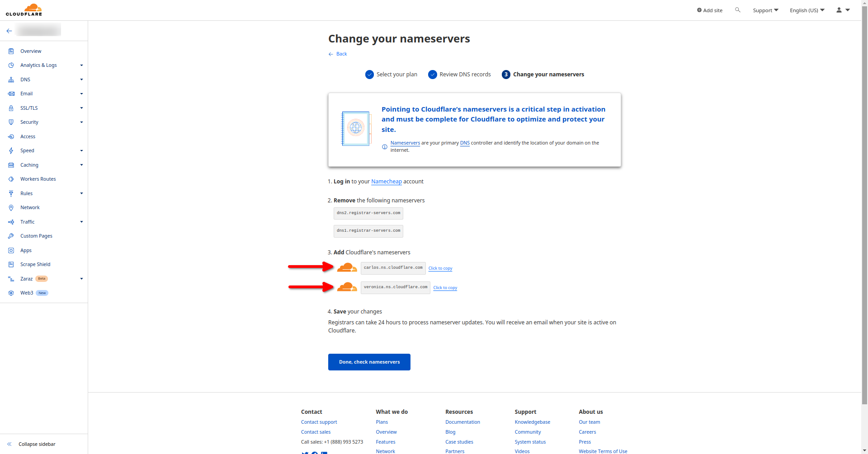The height and width of the screenshot is (454, 868).
Task: Click the DNS sidebar icon
Action: [11, 80]
